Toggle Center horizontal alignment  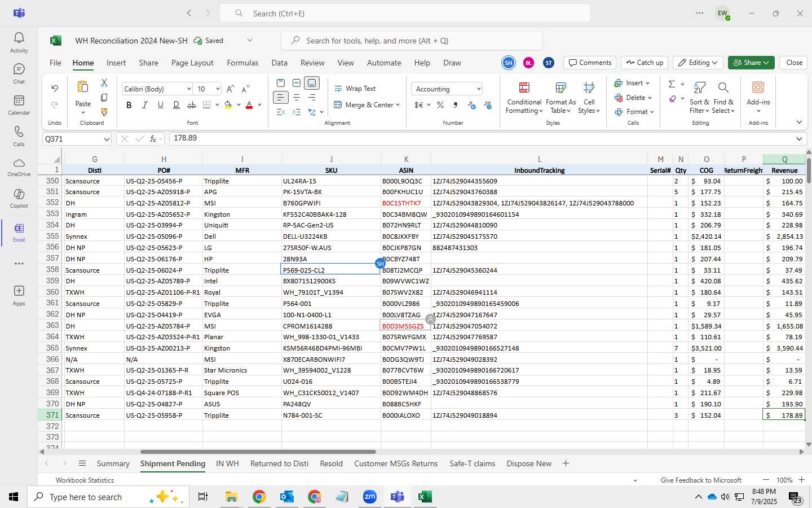[296, 98]
